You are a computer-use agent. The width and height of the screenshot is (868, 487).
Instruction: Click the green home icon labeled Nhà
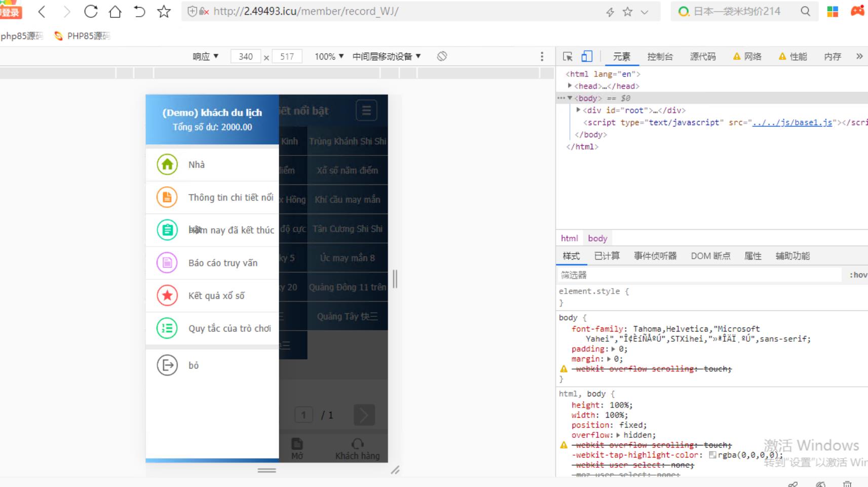[167, 165]
